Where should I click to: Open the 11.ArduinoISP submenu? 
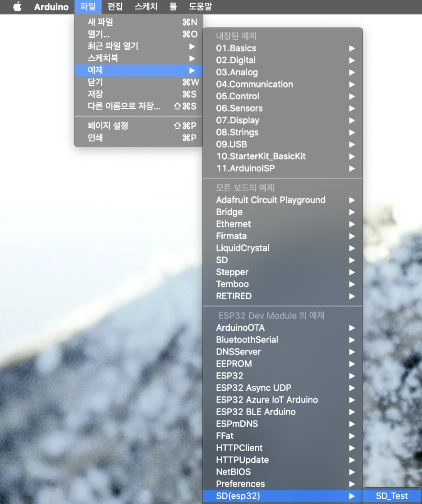pos(283,168)
